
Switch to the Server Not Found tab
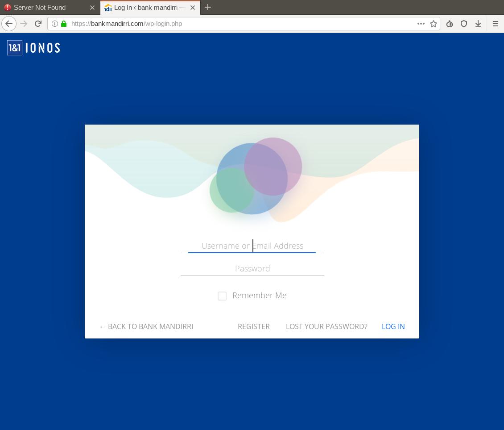click(x=50, y=8)
